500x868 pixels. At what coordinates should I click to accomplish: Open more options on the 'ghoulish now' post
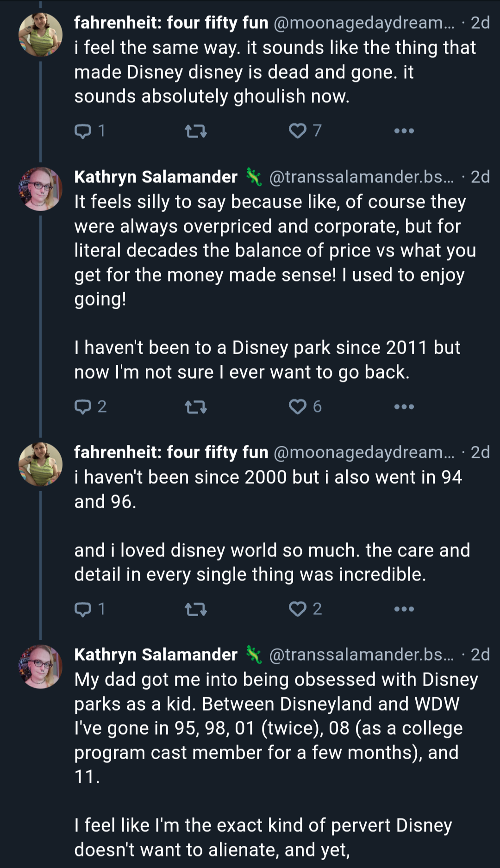tap(404, 131)
